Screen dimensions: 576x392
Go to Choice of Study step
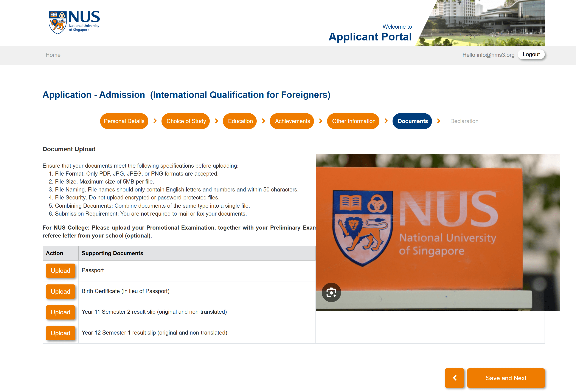[x=186, y=121]
